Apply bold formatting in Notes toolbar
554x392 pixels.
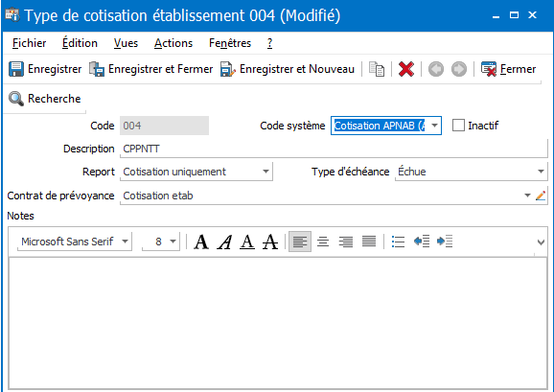[x=201, y=242]
